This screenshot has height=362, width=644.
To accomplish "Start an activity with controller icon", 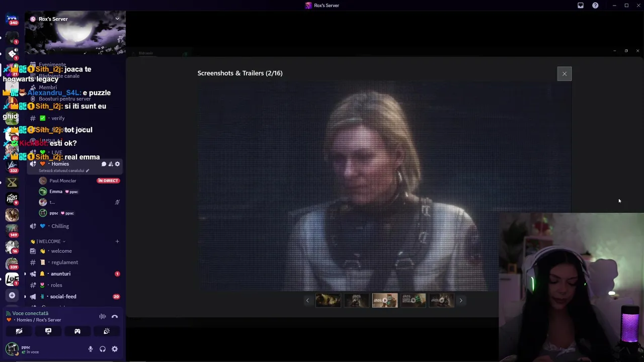I will tap(77, 331).
